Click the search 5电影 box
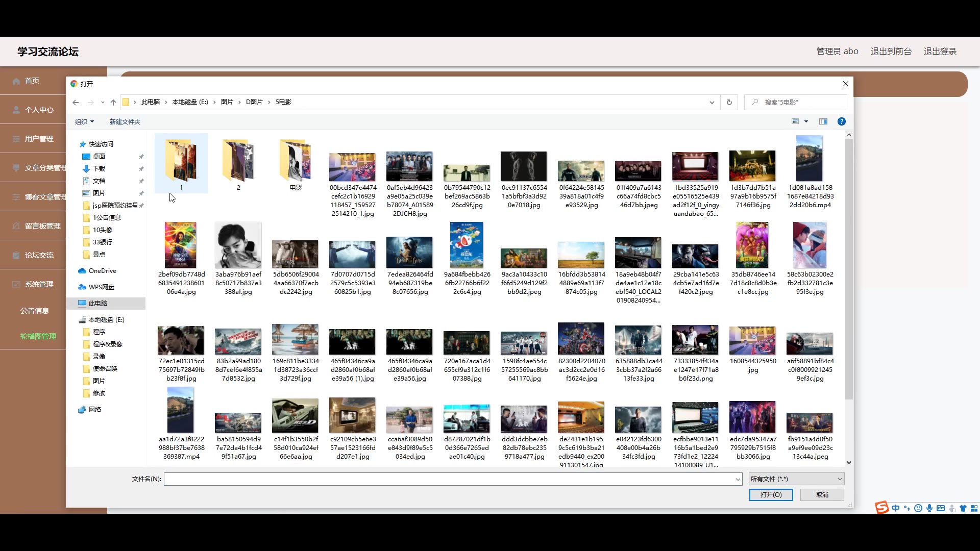 click(x=795, y=102)
